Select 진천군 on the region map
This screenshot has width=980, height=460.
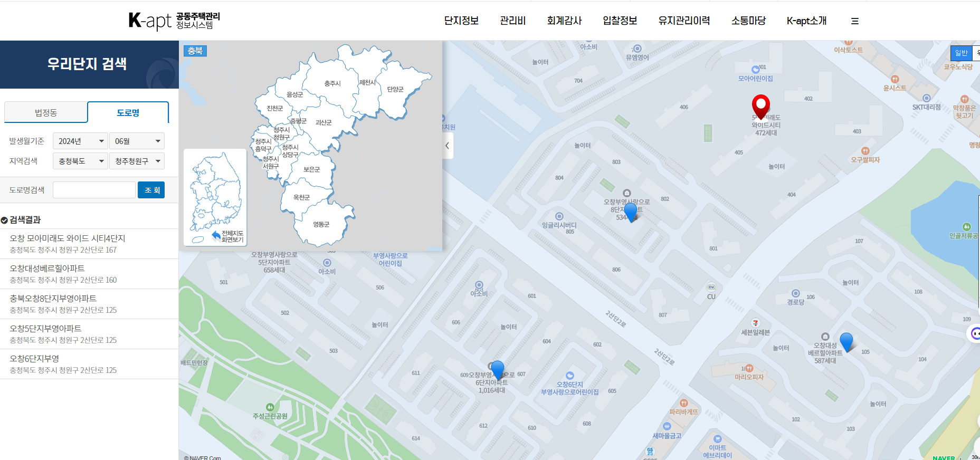(x=275, y=108)
